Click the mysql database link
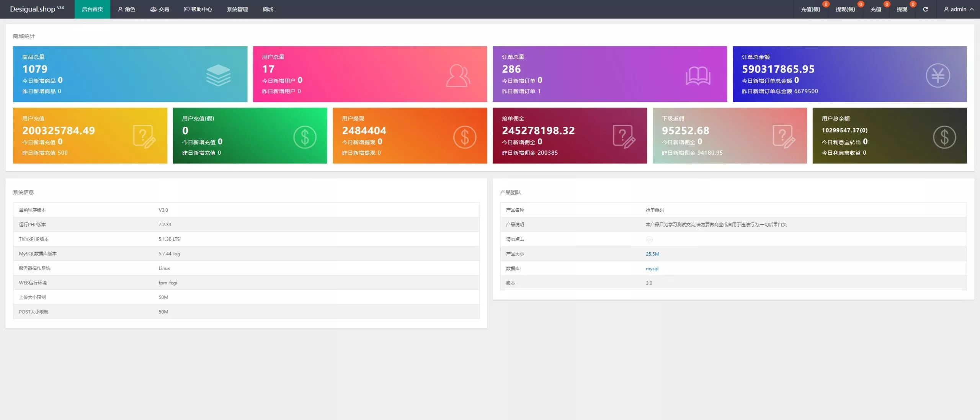980x420 pixels. [652, 268]
